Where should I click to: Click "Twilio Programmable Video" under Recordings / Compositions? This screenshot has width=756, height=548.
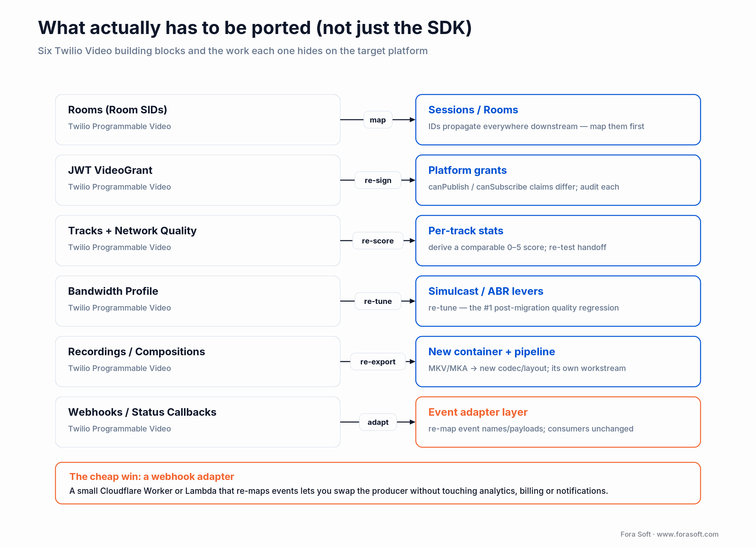(119, 368)
